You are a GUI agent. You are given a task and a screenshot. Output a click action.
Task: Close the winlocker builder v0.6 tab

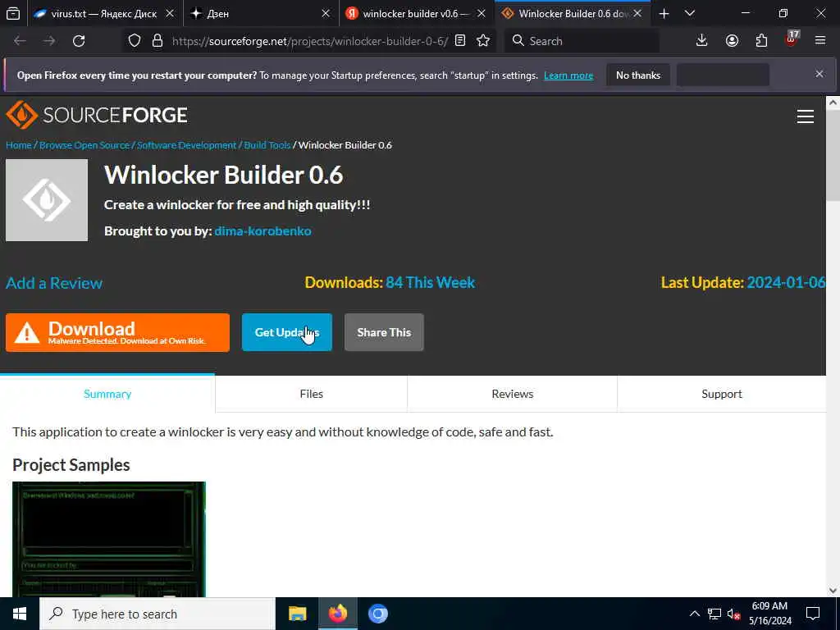[482, 14]
